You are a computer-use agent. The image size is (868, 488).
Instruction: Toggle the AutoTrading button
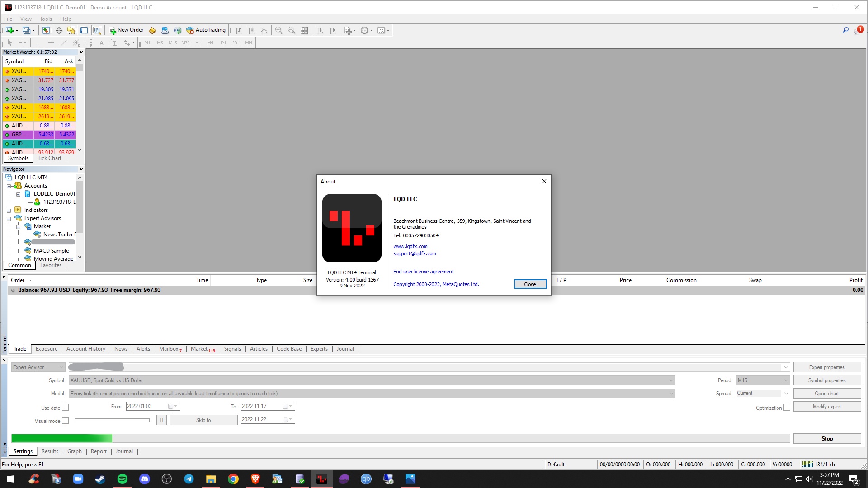(206, 30)
